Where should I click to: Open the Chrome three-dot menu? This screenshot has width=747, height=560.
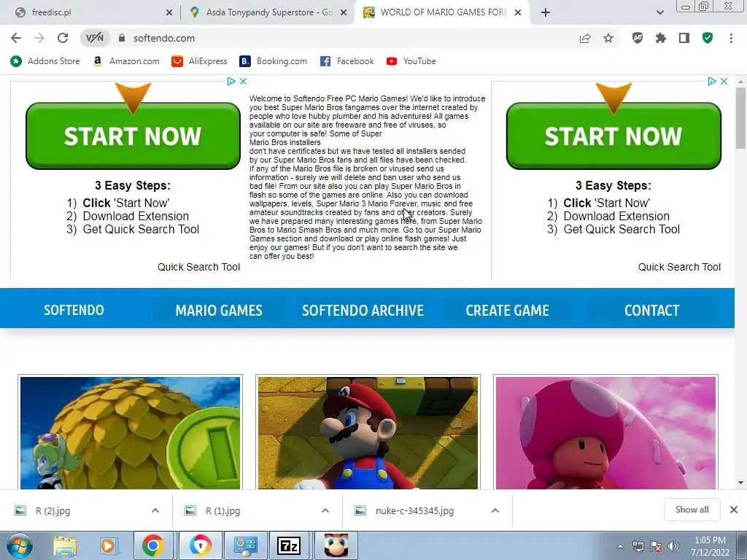(x=731, y=38)
